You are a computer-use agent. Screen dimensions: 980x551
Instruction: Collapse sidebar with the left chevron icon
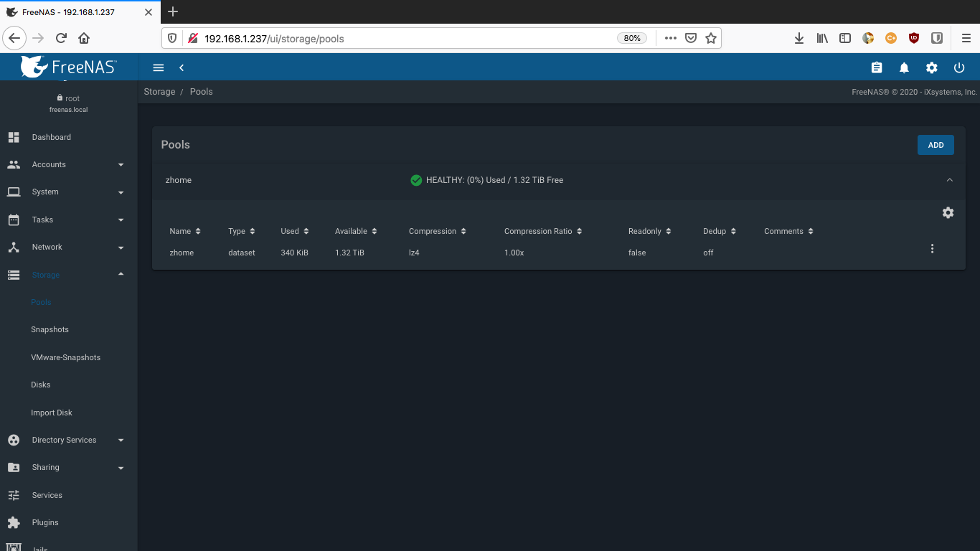point(182,67)
